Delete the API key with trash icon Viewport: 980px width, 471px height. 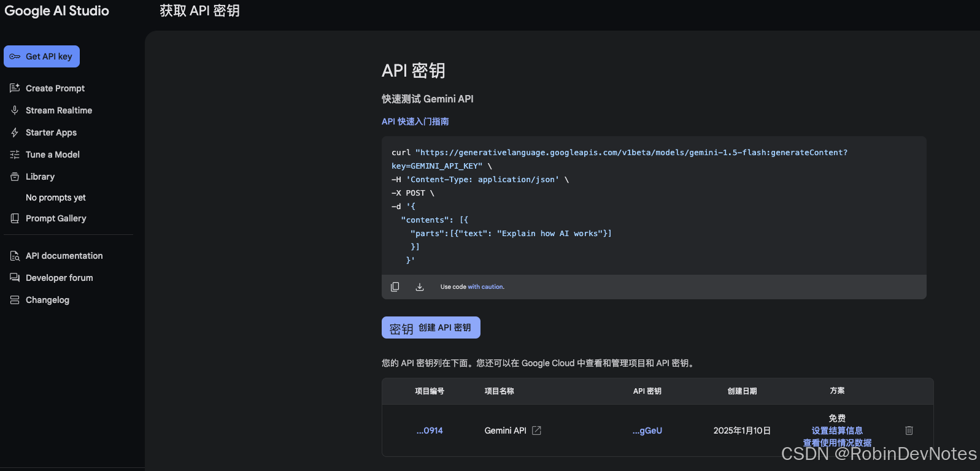coord(909,431)
